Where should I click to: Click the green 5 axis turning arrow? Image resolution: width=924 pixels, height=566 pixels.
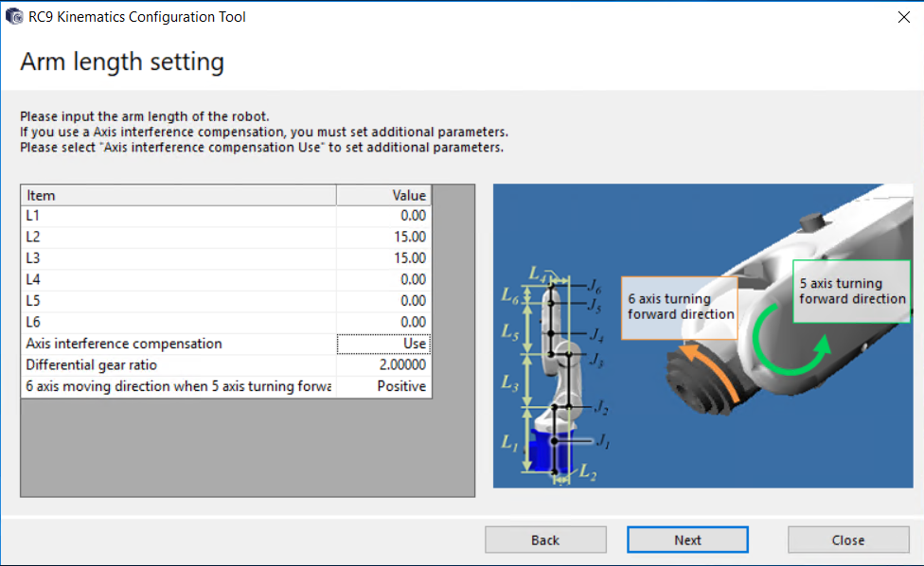tap(797, 350)
